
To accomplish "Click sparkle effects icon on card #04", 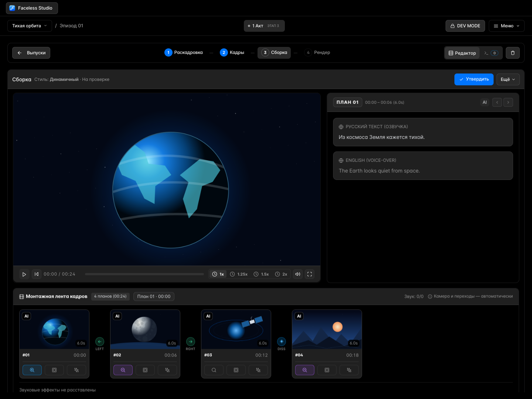I will coord(349,370).
